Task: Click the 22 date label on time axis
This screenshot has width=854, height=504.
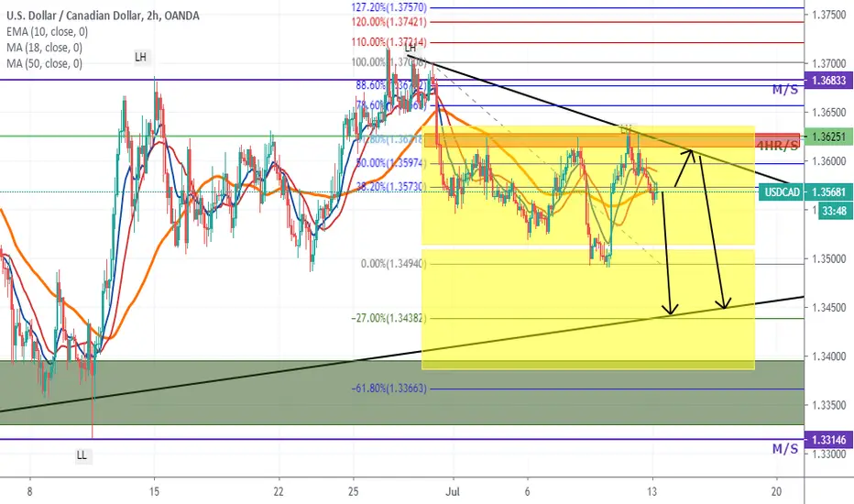Action: 279,491
